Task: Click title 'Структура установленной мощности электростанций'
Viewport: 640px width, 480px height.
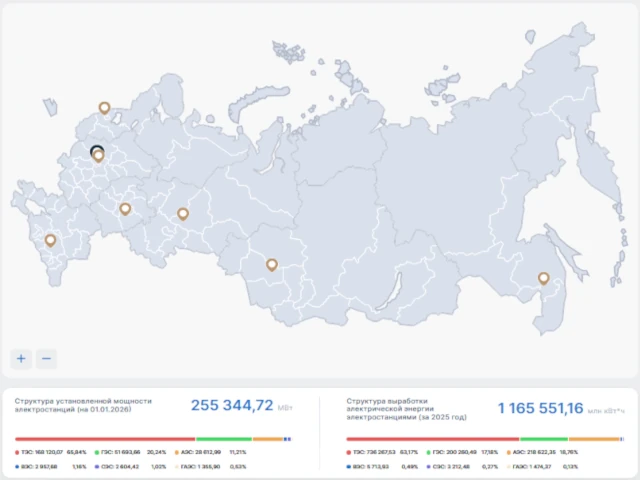Action: point(83,405)
